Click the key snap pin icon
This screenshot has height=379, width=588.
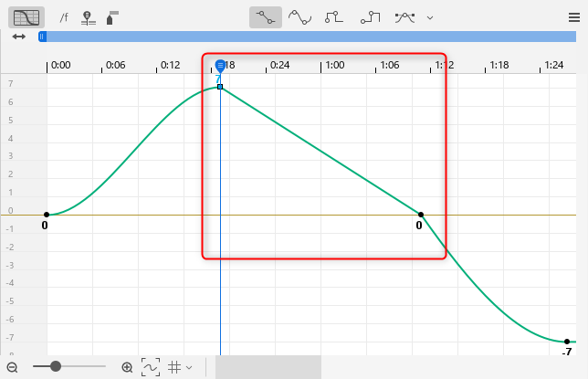click(88, 17)
